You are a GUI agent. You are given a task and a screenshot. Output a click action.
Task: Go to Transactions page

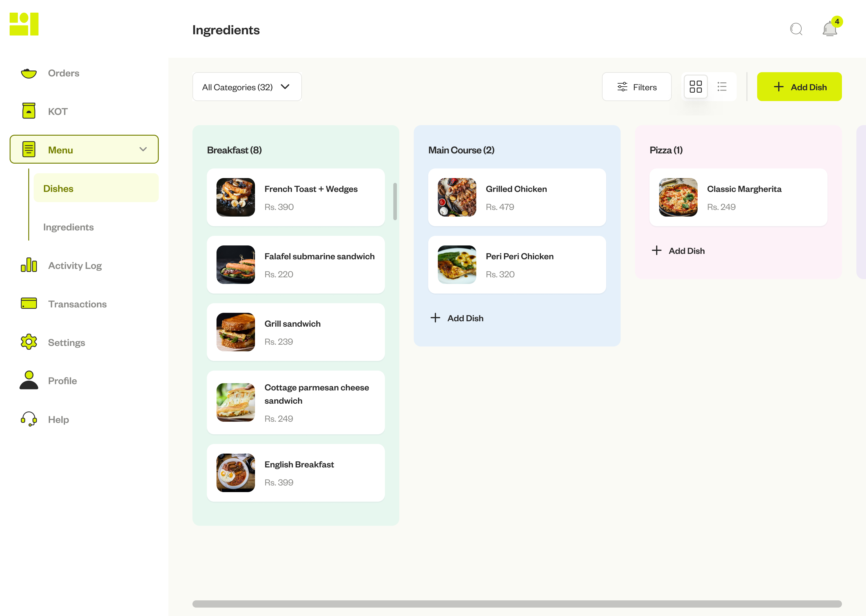click(x=77, y=304)
